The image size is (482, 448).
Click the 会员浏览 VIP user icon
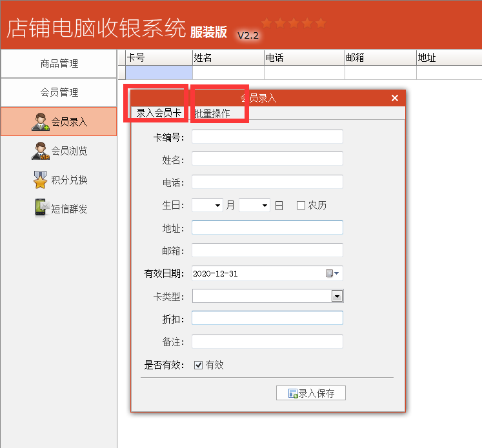40,151
